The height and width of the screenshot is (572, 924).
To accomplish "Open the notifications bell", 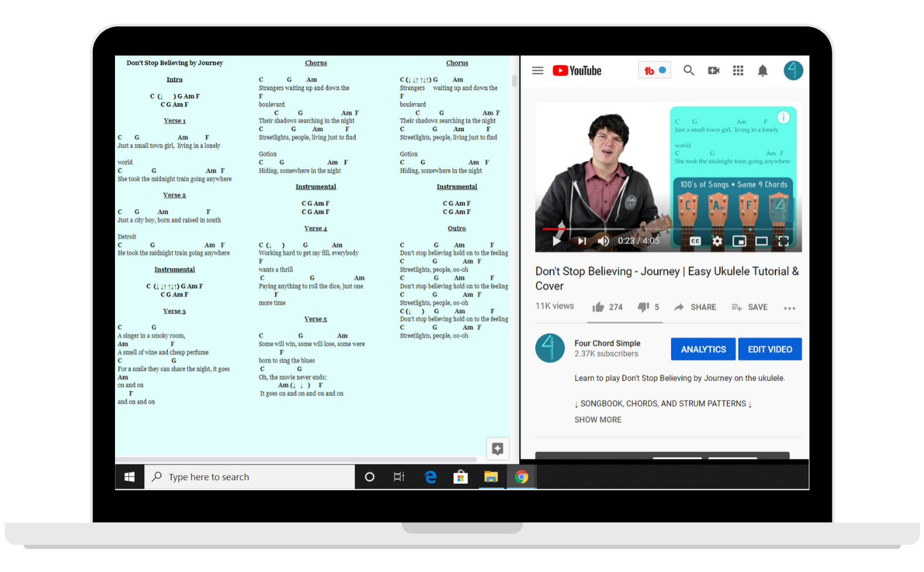I will pyautogui.click(x=763, y=70).
